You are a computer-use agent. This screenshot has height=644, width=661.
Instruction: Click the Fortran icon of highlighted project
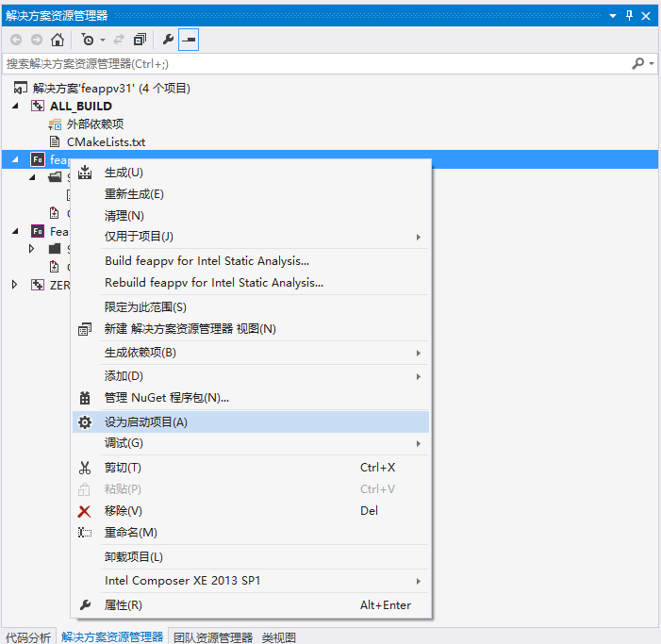click(x=38, y=159)
